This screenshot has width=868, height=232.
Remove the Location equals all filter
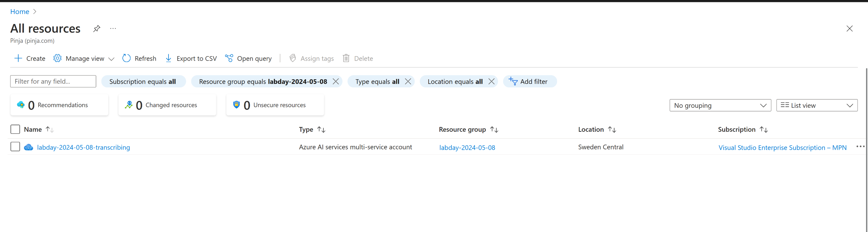tap(491, 81)
